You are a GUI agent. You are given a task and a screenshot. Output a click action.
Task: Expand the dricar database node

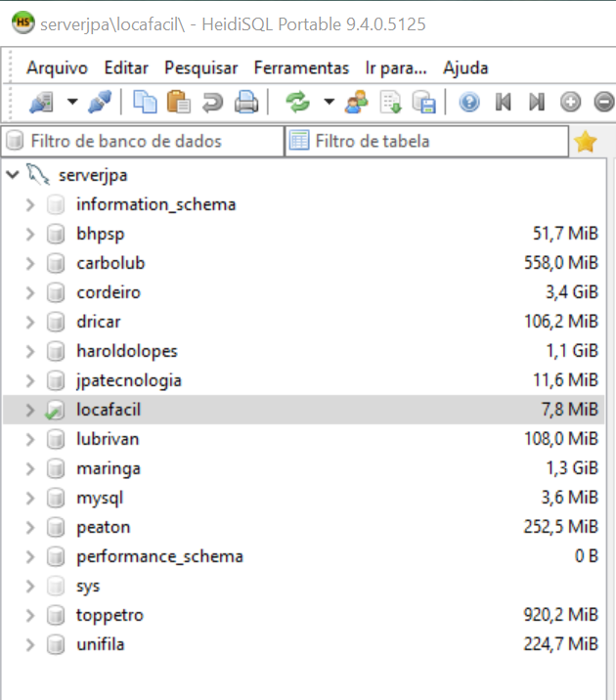30,322
